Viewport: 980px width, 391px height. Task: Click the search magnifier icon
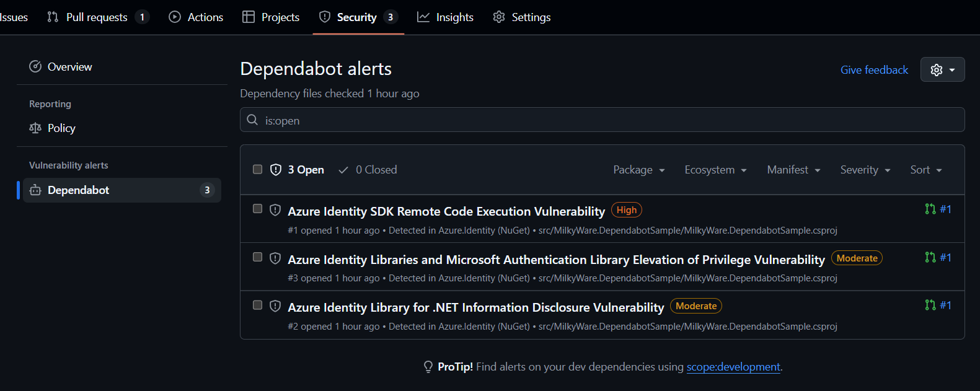[252, 120]
